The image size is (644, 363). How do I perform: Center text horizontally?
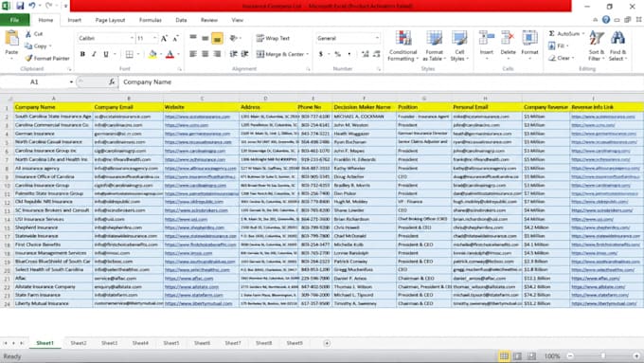[x=205, y=54]
